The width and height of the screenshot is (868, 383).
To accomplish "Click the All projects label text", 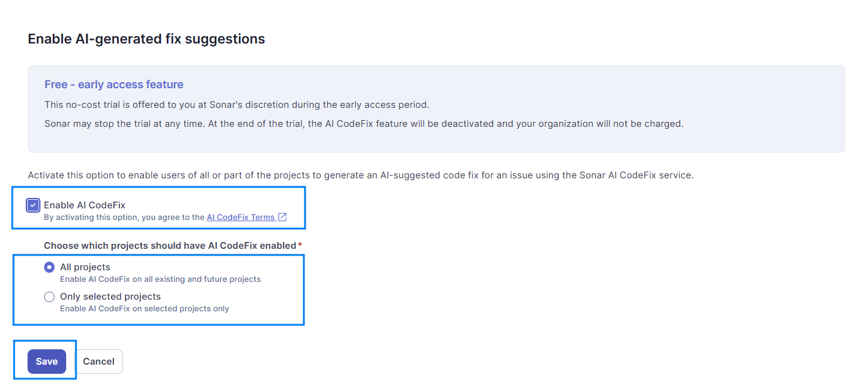I will (85, 267).
